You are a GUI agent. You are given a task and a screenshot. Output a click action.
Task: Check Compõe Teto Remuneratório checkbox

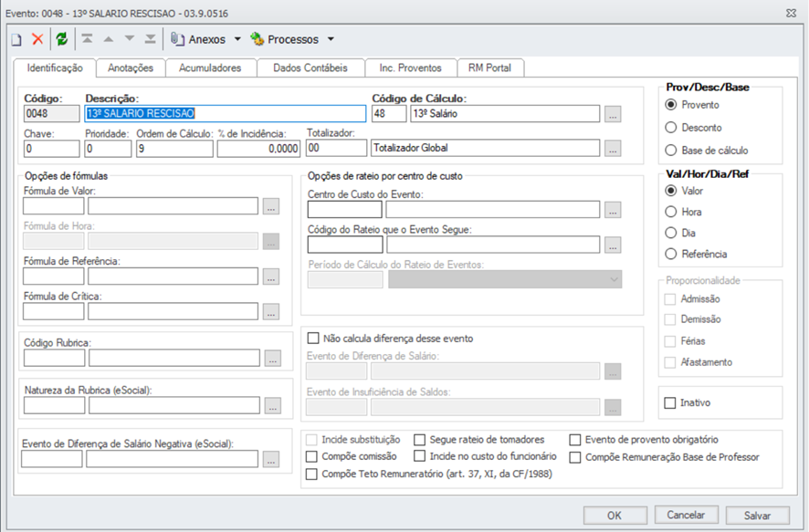(x=311, y=474)
